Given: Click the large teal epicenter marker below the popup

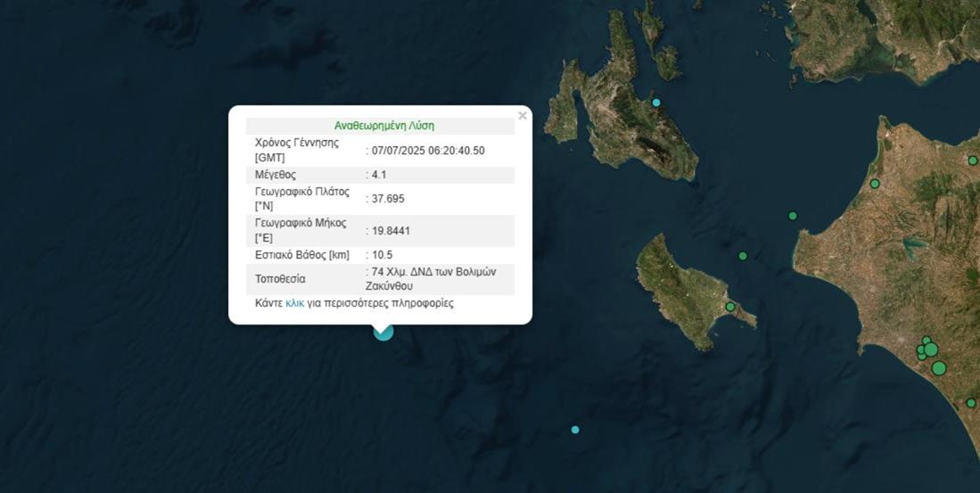Looking at the screenshot, I should pyautogui.click(x=383, y=332).
